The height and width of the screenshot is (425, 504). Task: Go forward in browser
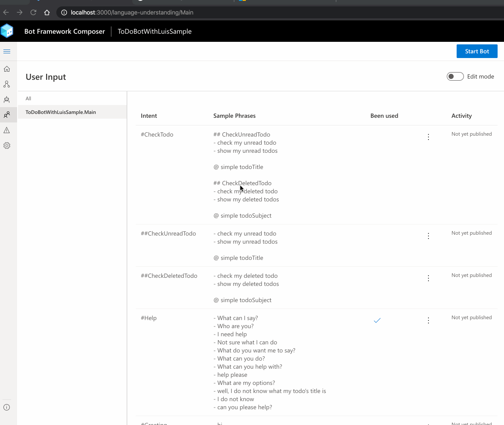click(20, 12)
